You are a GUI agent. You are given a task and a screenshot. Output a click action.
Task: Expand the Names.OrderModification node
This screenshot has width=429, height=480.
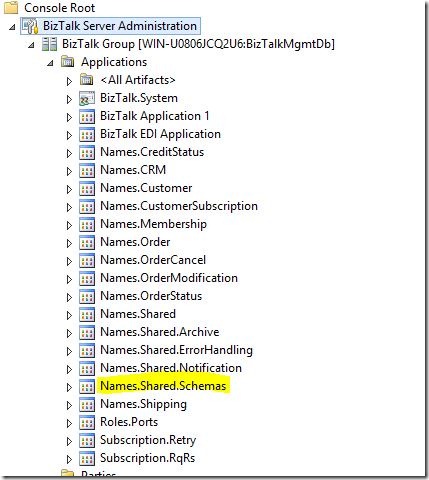(x=69, y=279)
